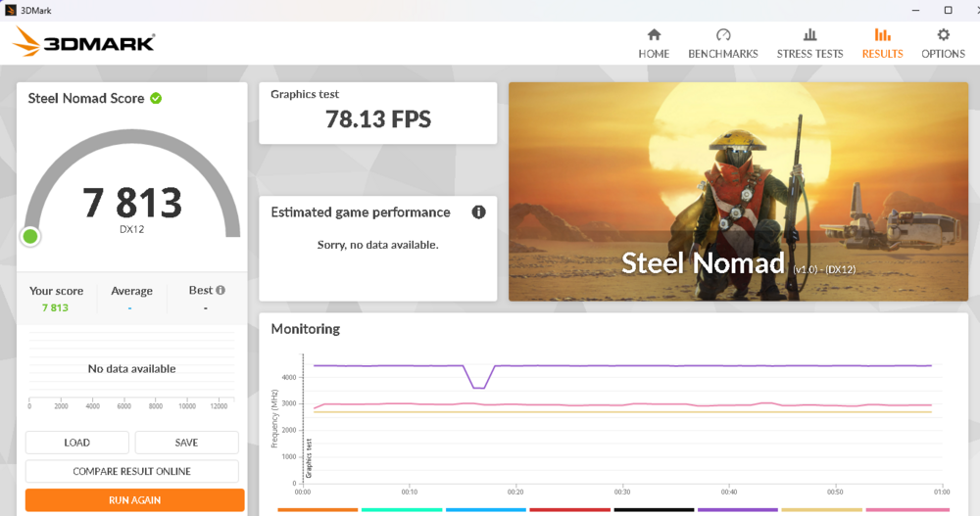Click the 'No data available' chart text
980x516 pixels.
click(132, 368)
